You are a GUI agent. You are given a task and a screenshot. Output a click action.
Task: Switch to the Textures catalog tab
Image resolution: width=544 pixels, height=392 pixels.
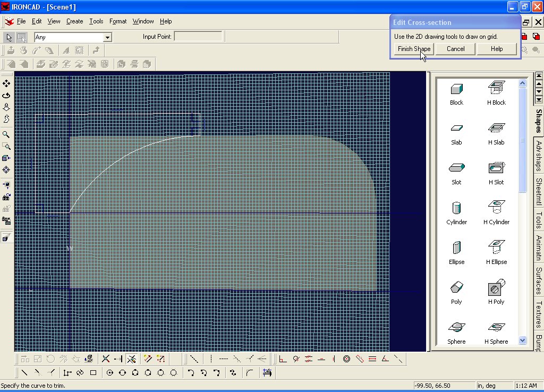coord(539,314)
